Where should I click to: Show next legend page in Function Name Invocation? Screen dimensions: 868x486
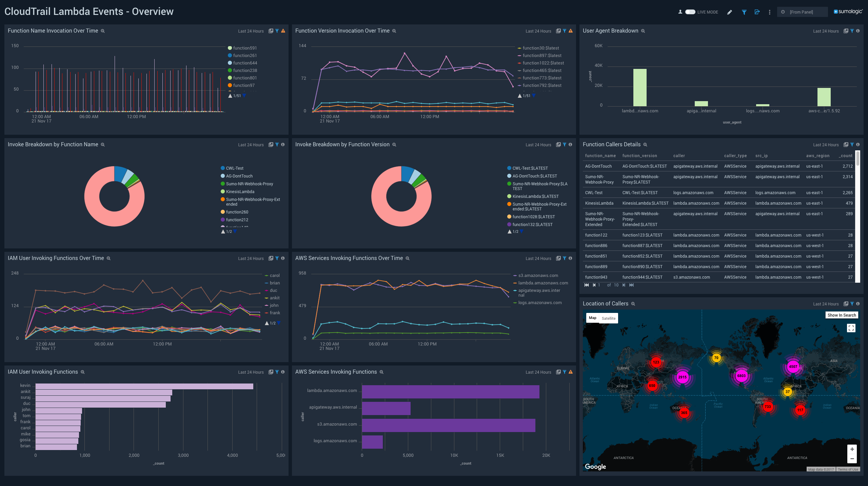pyautogui.click(x=244, y=96)
